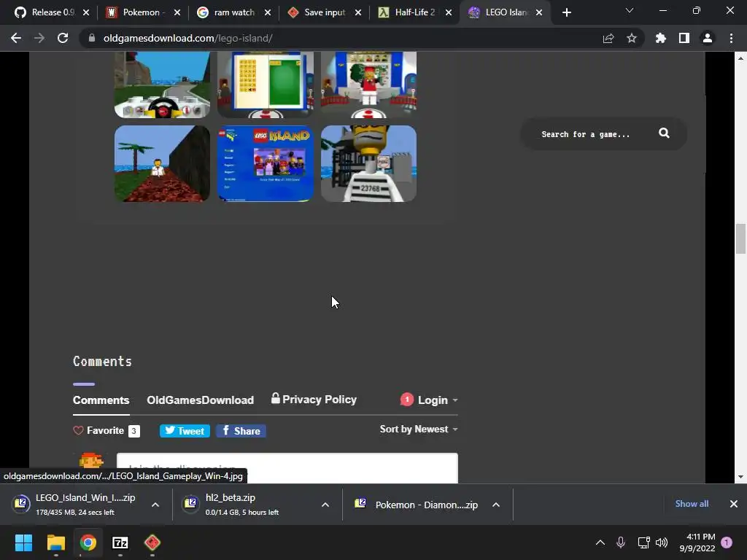747x560 pixels.
Task: Expand the Sort by Newest dropdown
Action: tap(419, 429)
